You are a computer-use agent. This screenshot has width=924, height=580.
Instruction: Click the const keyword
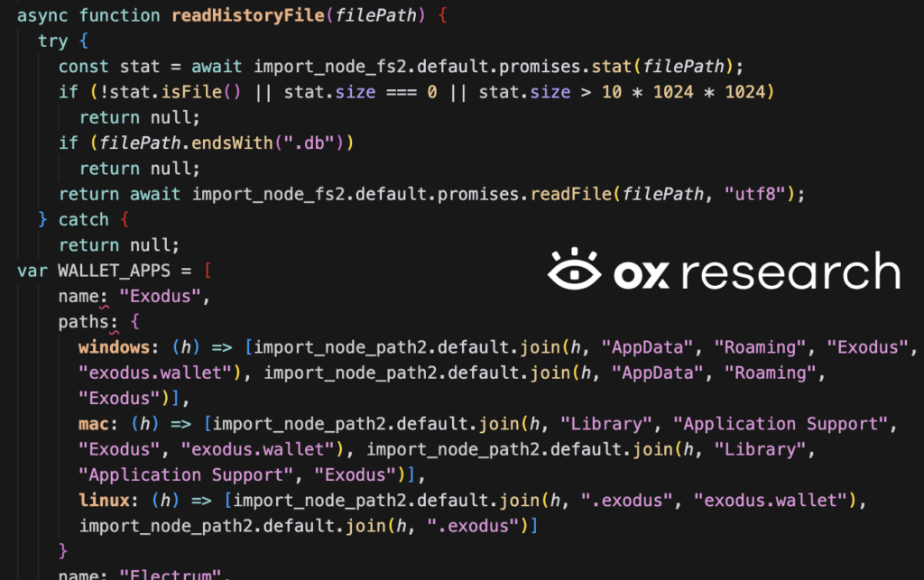tap(83, 67)
